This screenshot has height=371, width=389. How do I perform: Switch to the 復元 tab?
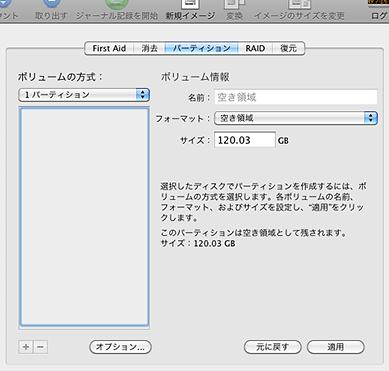[x=288, y=48]
